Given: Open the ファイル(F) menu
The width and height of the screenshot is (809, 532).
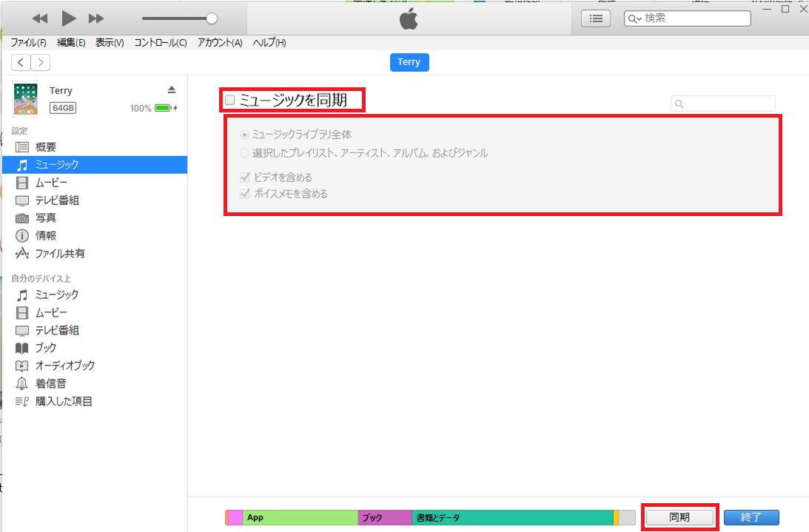Looking at the screenshot, I should [x=28, y=43].
